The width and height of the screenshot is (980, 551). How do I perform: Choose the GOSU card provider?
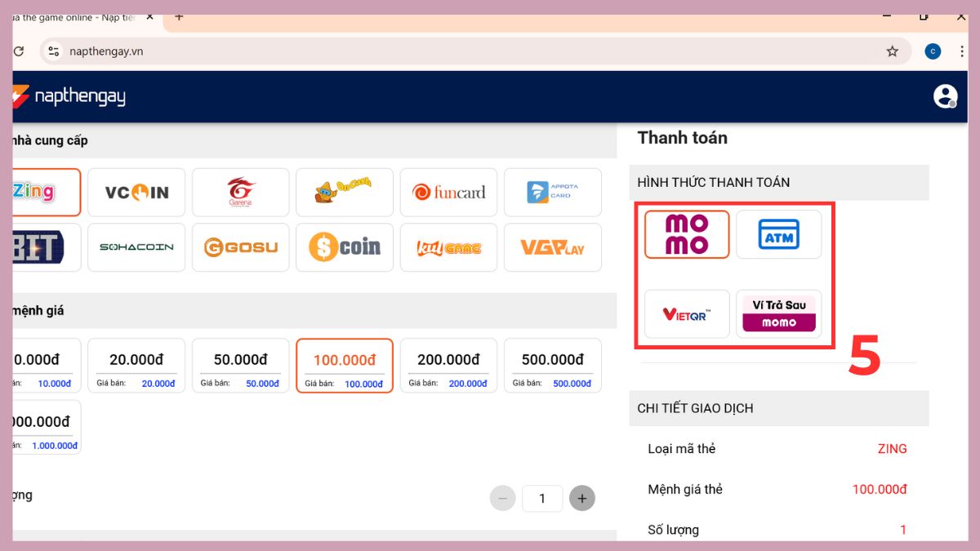coord(241,247)
